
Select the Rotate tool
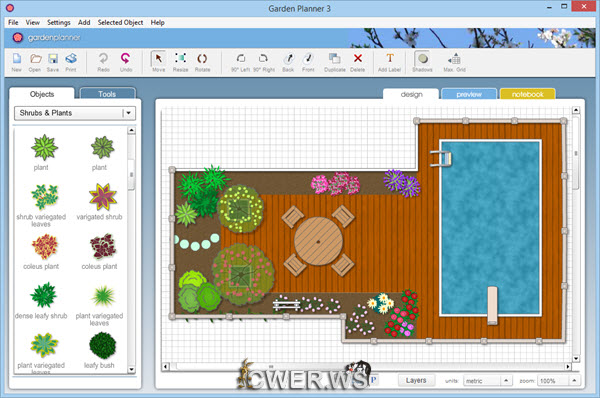point(202,62)
